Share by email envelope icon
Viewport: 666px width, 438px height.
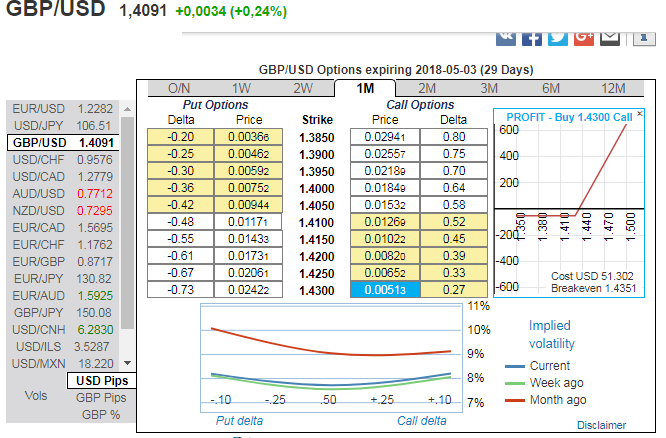click(x=610, y=39)
